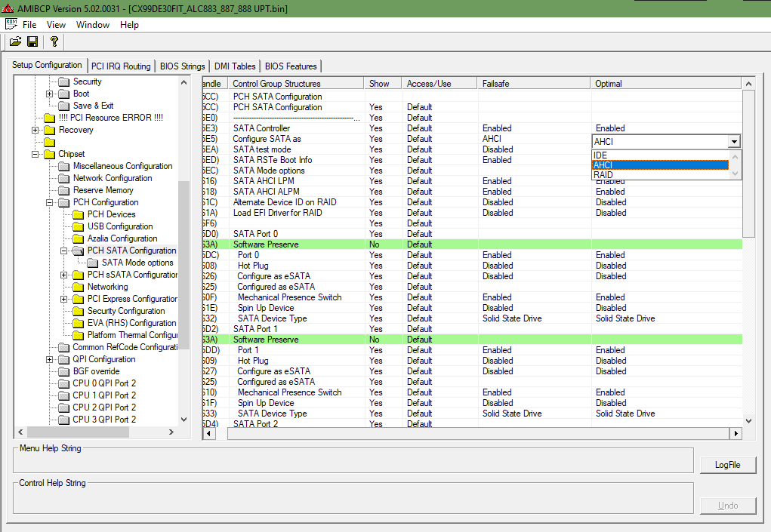Select CPU 0 QPI Port 2 tree item
This screenshot has width=771, height=532.
[104, 383]
